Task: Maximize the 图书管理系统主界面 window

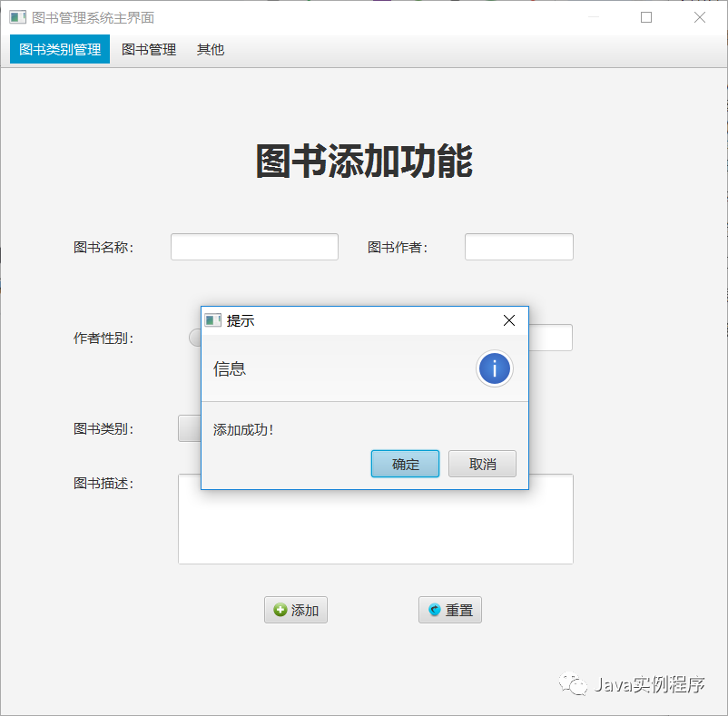Action: pos(646,17)
